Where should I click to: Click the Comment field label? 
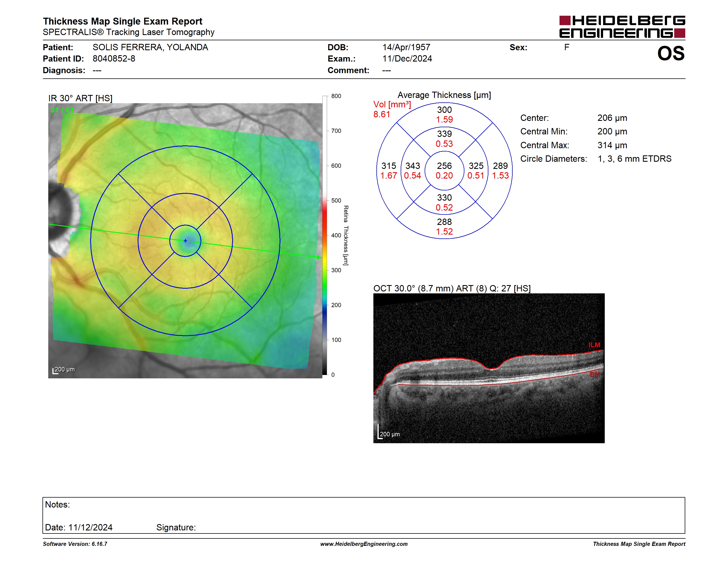pyautogui.click(x=348, y=70)
